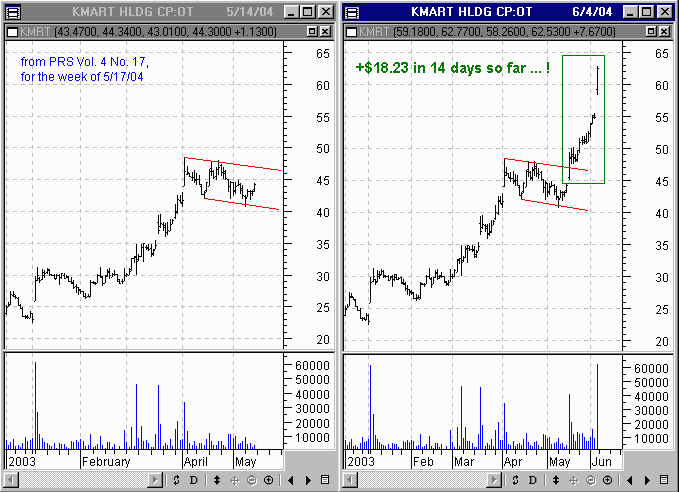Screen dimensions: 679x492
Task: Click the four-way pan icon in the 5/14/04 window
Action: point(235,480)
